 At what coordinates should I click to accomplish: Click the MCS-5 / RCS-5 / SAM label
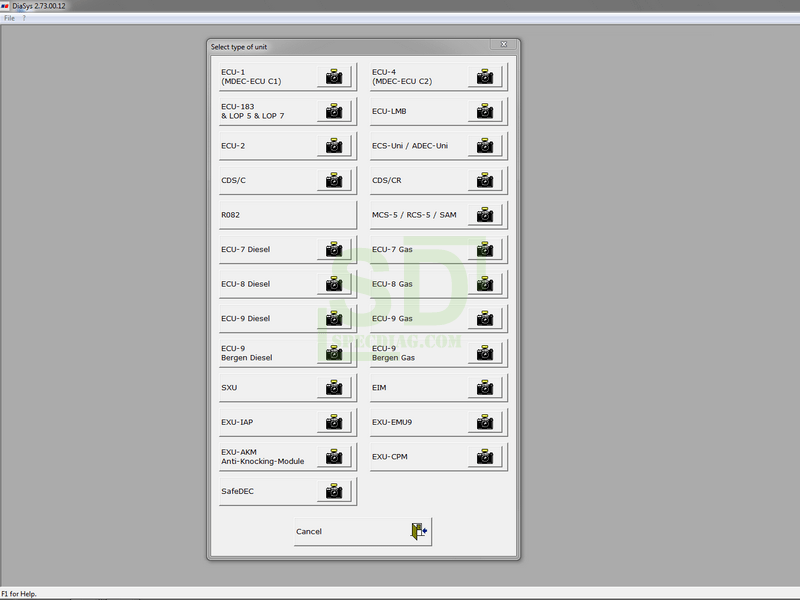coord(414,215)
